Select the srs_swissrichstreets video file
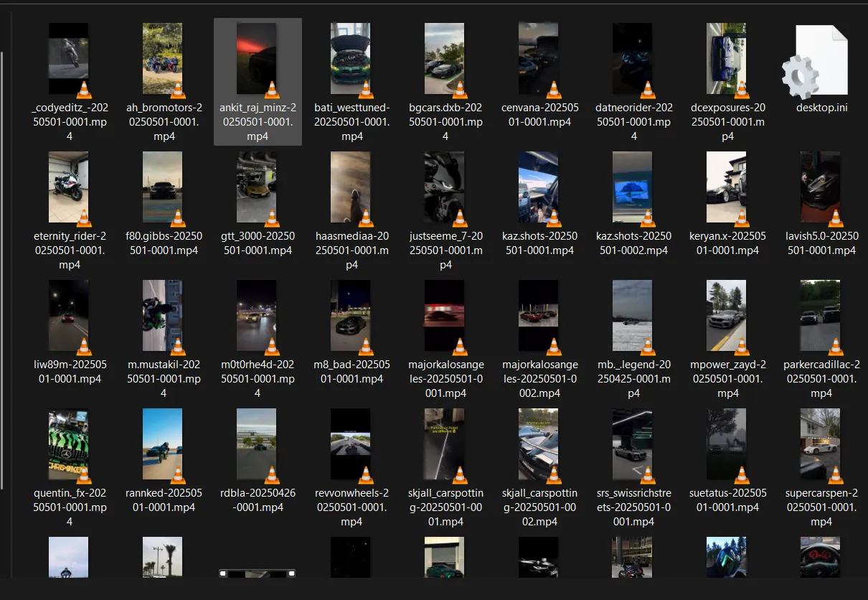This screenshot has width=868, height=600. [633, 444]
